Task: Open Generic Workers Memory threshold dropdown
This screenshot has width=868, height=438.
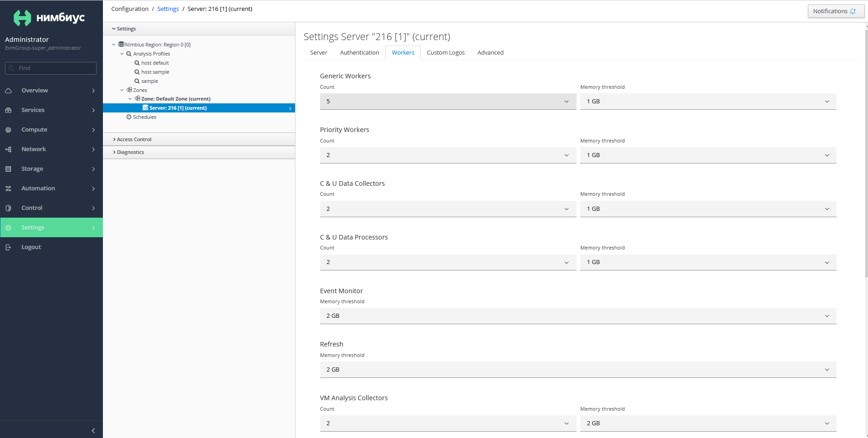Action: tap(708, 102)
